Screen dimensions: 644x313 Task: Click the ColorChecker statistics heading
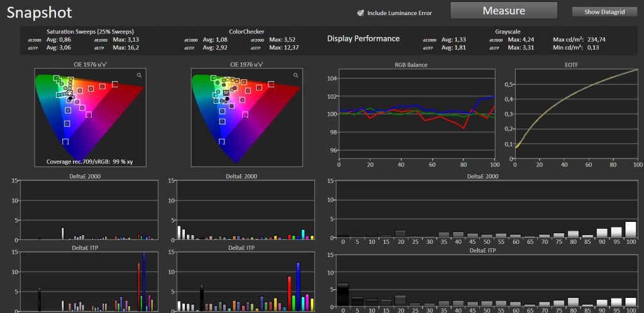[x=247, y=31]
